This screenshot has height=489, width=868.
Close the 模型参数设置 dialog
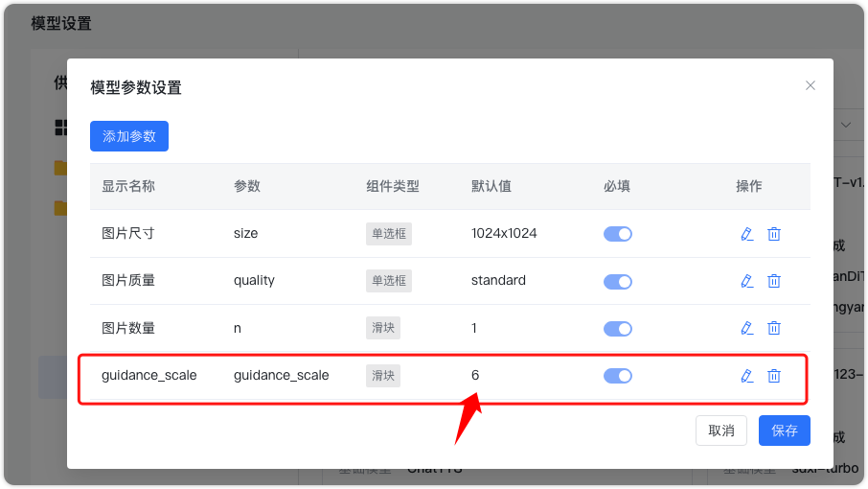coord(811,85)
